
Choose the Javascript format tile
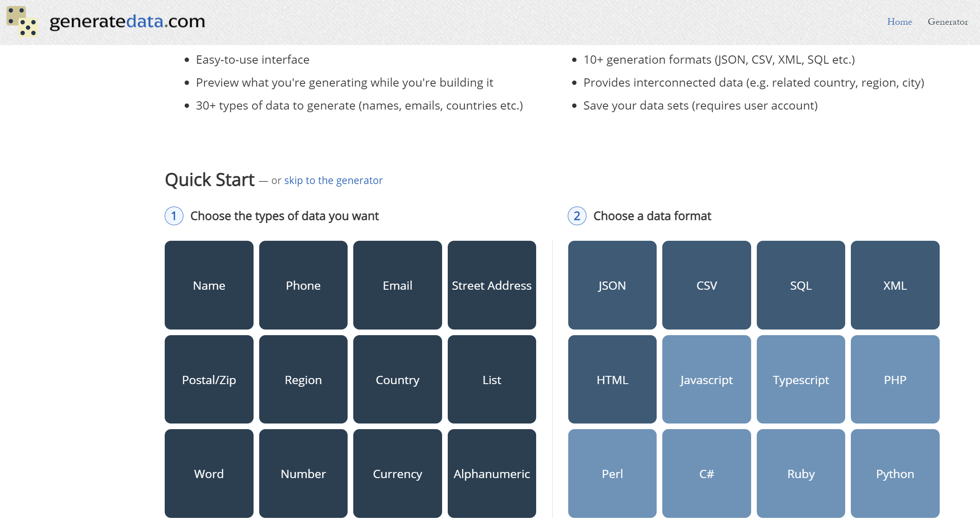tap(707, 379)
